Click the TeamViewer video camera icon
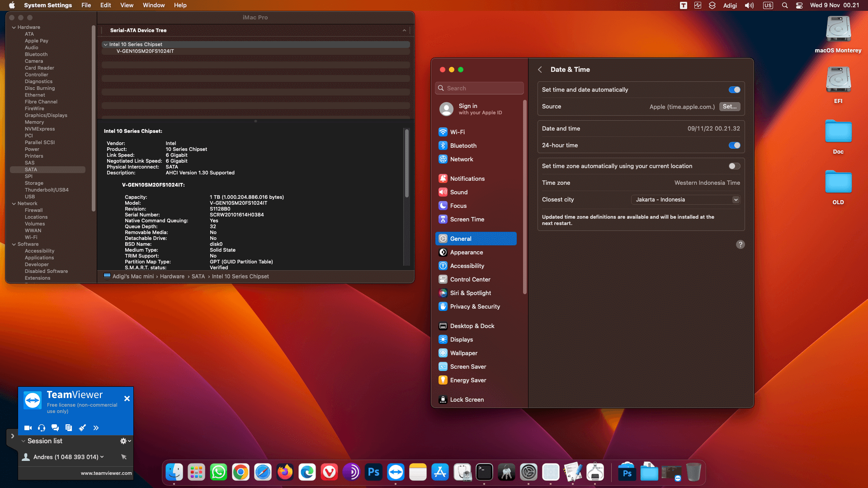 (28, 427)
